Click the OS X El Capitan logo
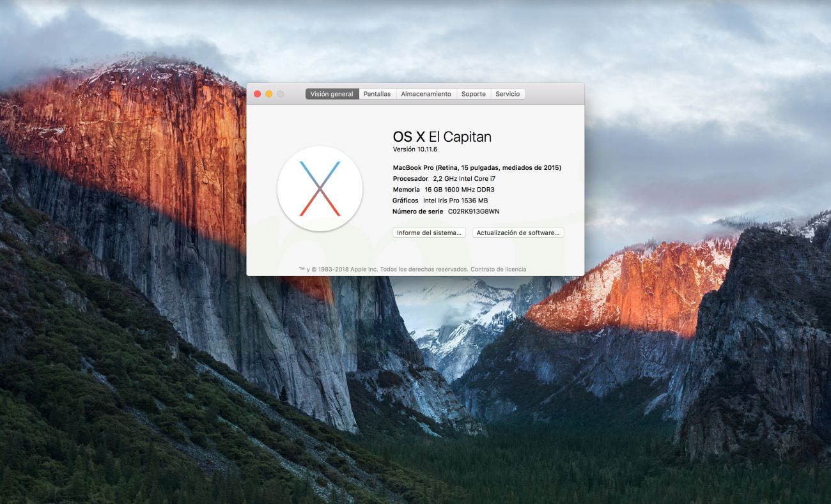Viewport: 831px width, 504px height. click(320, 188)
